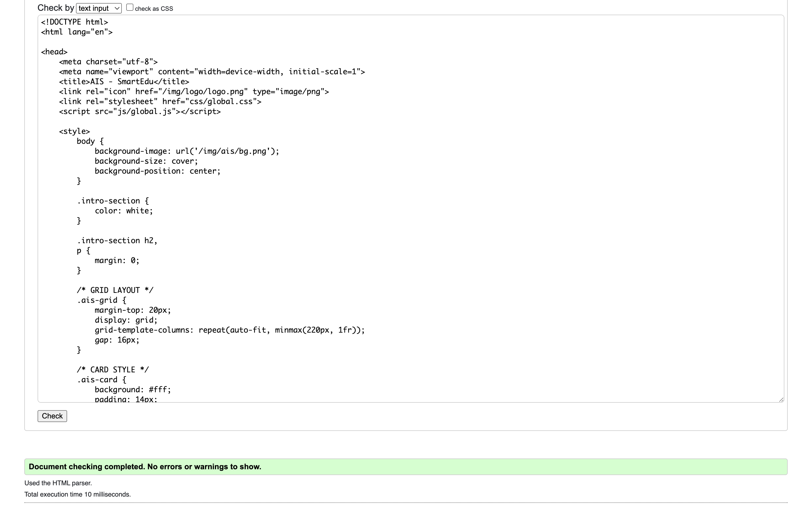The width and height of the screenshot is (812, 509).
Task: Click the stylesheet css/global.css line
Action: (160, 102)
